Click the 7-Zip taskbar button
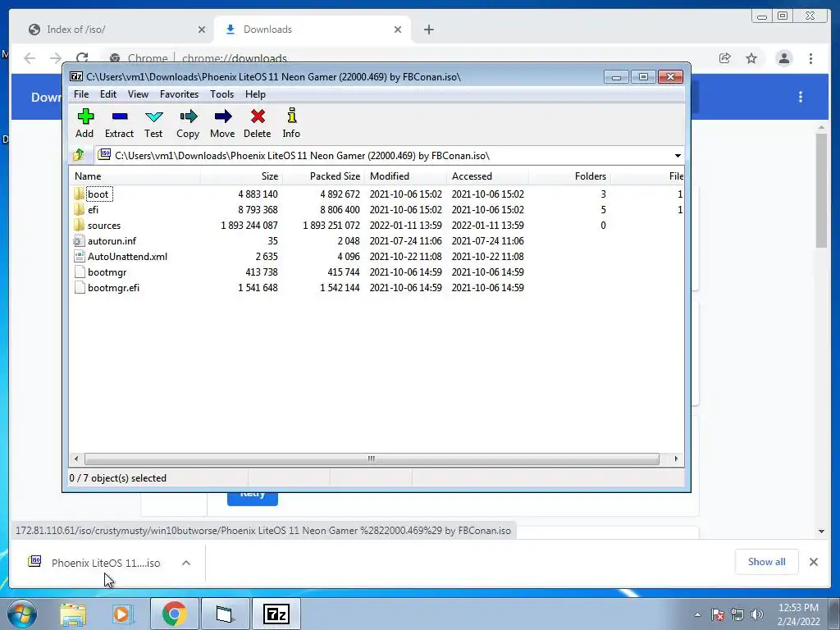Viewport: 840px width, 630px height. [x=276, y=614]
